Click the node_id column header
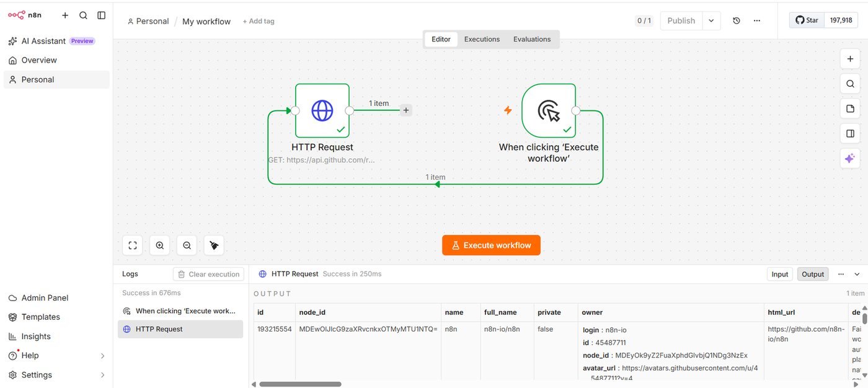This screenshot has width=868, height=388. 368,312
